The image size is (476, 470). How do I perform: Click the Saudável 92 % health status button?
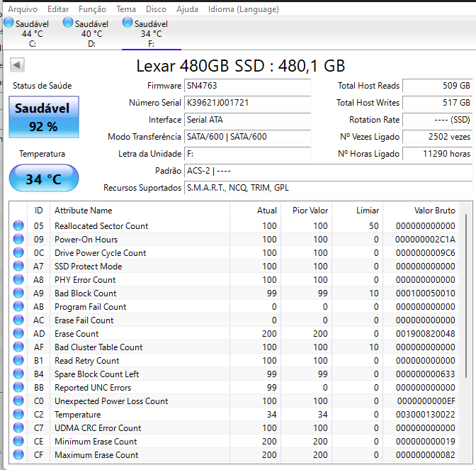click(x=44, y=117)
